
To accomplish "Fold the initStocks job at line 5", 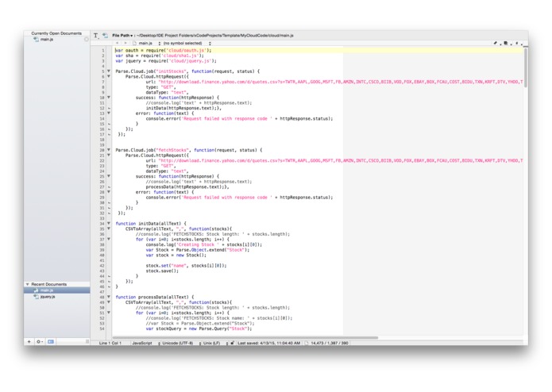I will pyautogui.click(x=109, y=71).
